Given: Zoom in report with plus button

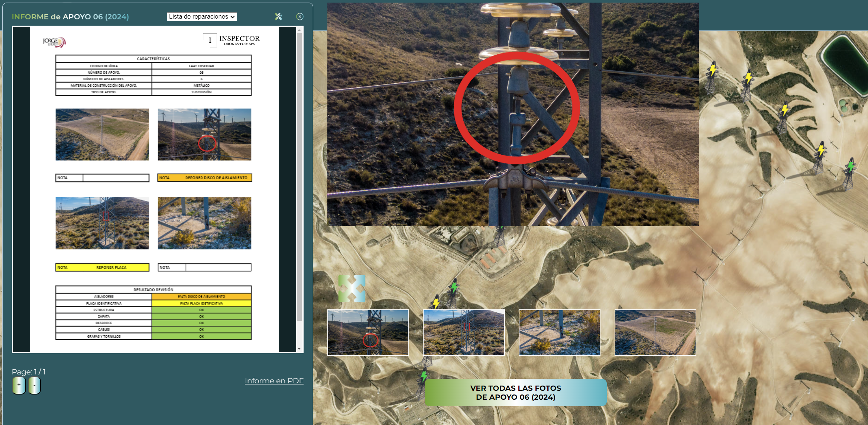Looking at the screenshot, I should [19, 385].
